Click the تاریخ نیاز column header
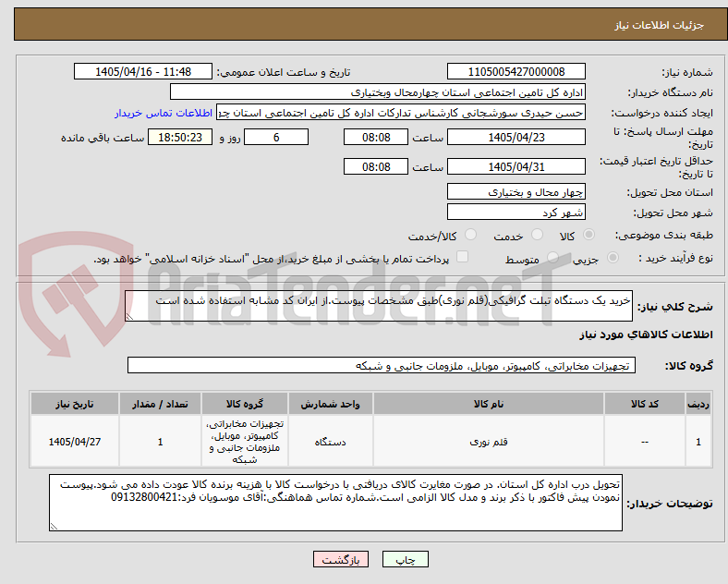The image size is (728, 584). tap(75, 404)
